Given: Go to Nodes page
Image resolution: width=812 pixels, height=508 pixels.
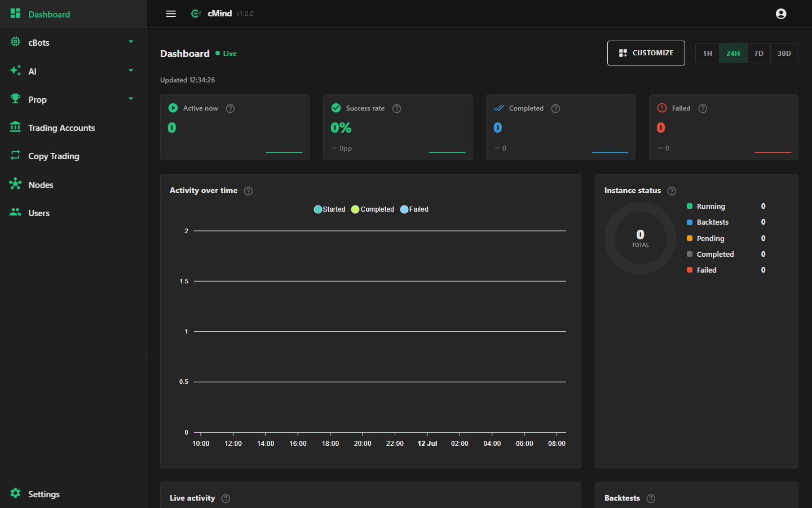Looking at the screenshot, I should (x=73, y=185).
